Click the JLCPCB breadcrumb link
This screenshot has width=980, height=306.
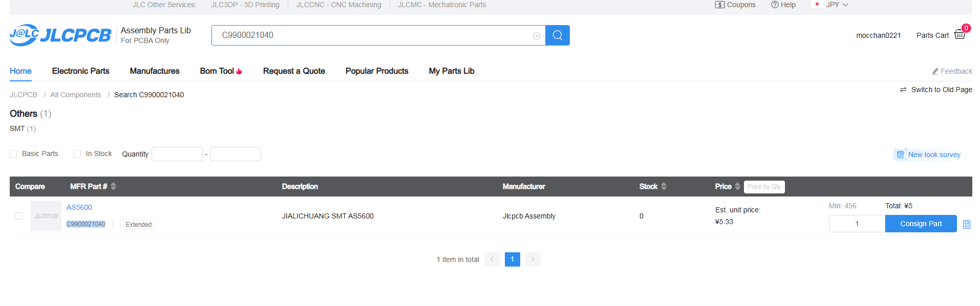coord(24,95)
